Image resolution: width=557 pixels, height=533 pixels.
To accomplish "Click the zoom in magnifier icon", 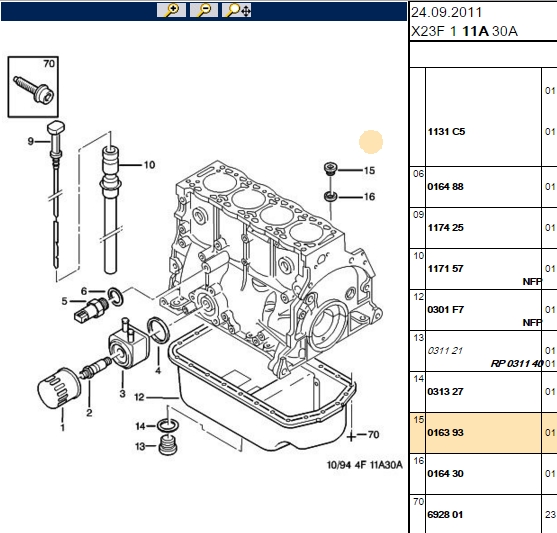I will tap(171, 10).
